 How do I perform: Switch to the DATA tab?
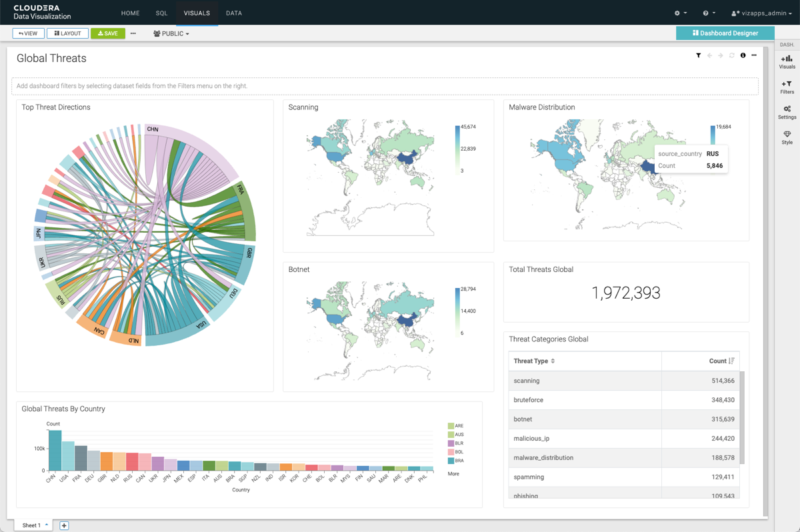pos(234,13)
